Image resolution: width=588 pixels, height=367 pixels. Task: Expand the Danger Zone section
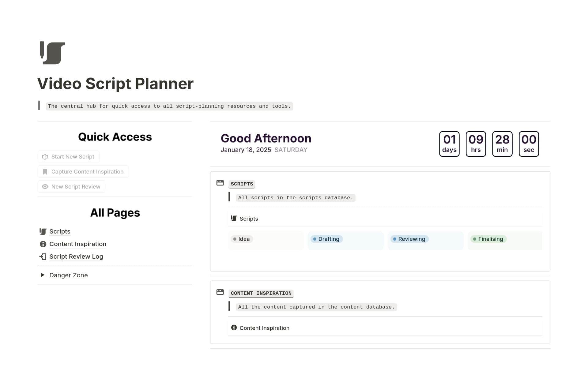tap(43, 275)
